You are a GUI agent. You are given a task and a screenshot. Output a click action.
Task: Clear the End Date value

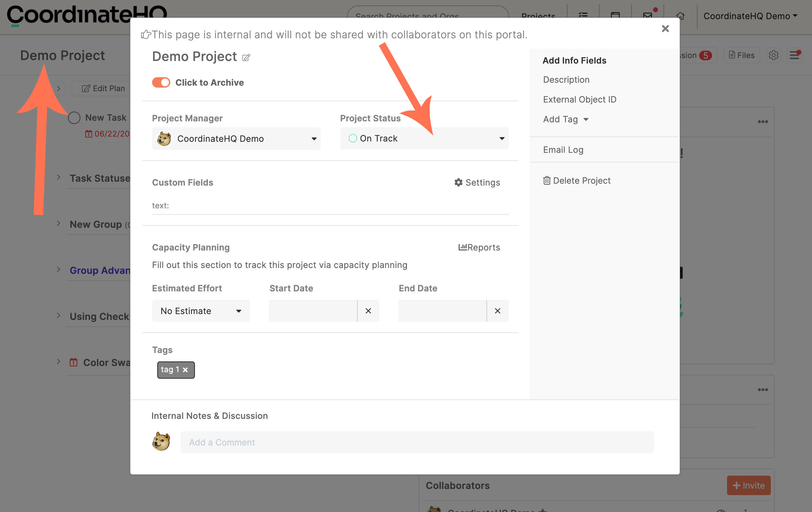(x=497, y=311)
